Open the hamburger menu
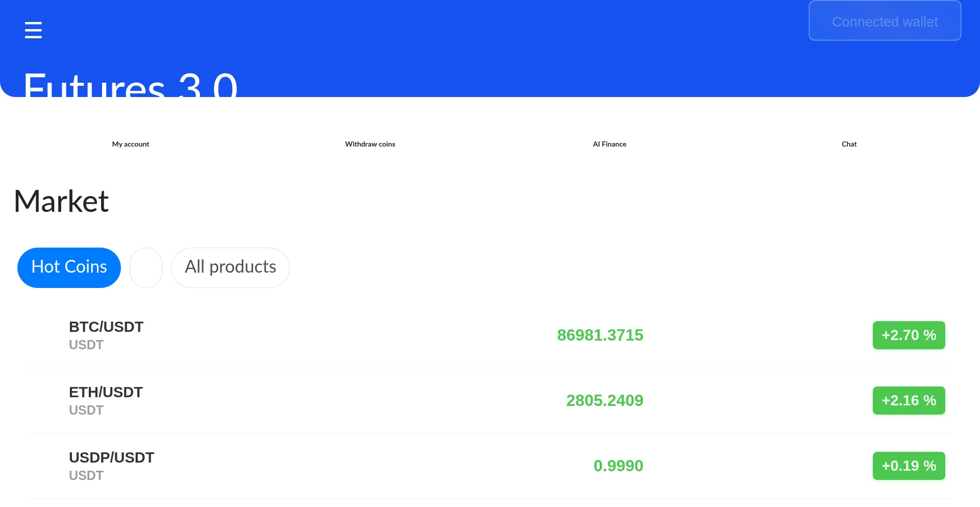Screen dimensions: 980x507 33,30
